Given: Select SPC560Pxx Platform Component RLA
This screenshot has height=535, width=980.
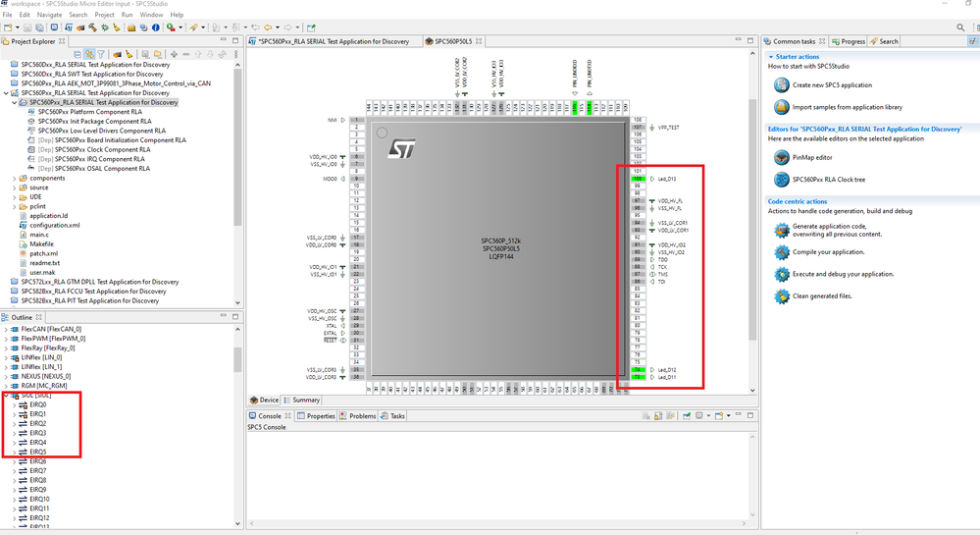Looking at the screenshot, I should (89, 111).
